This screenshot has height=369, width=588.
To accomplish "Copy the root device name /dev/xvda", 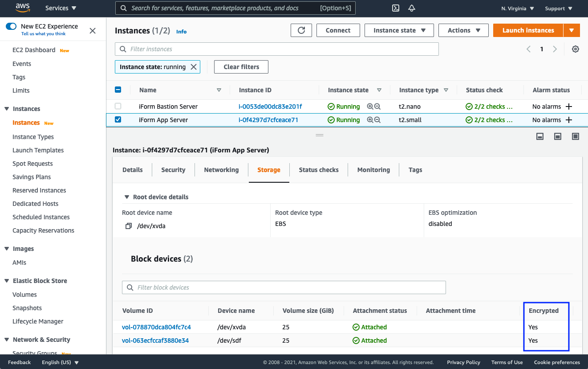I will (x=129, y=226).
